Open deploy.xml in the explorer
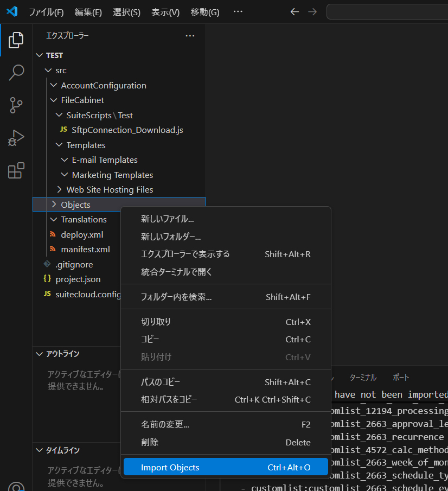The height and width of the screenshot is (491, 448). (82, 234)
